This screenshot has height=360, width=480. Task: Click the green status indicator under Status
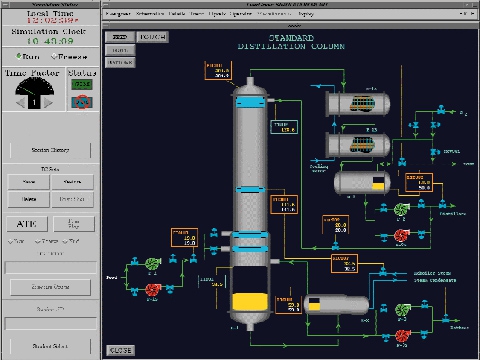[82, 84]
